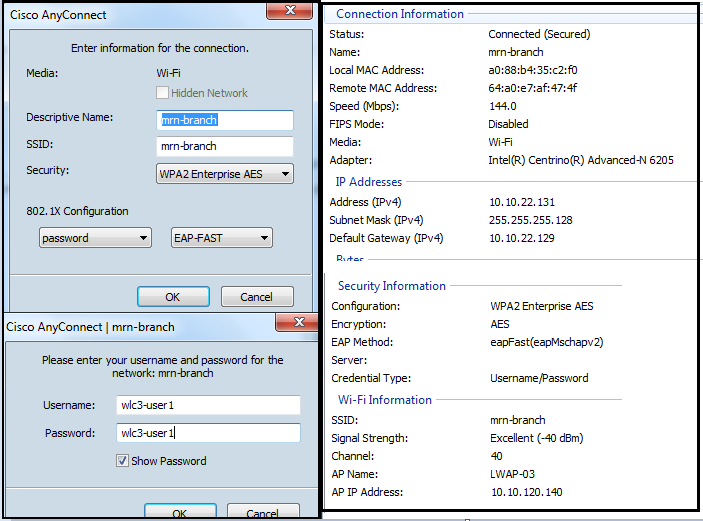Image resolution: width=703 pixels, height=521 pixels.
Task: Click the IP Addresses section header
Action: (x=368, y=182)
